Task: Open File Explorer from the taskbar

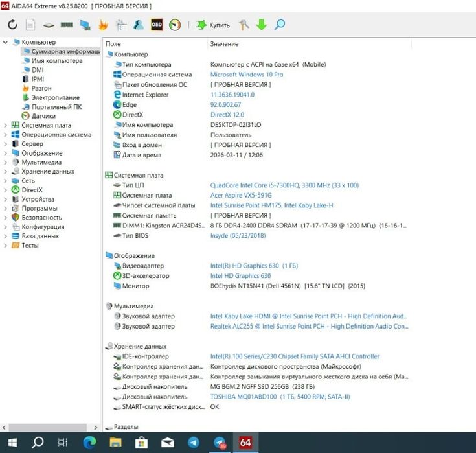Action: pos(115,443)
